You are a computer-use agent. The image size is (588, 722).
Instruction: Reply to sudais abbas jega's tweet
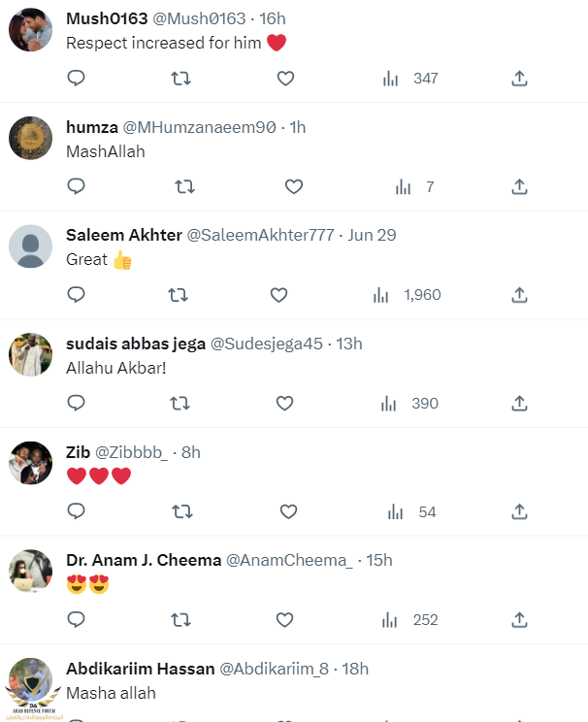77,403
